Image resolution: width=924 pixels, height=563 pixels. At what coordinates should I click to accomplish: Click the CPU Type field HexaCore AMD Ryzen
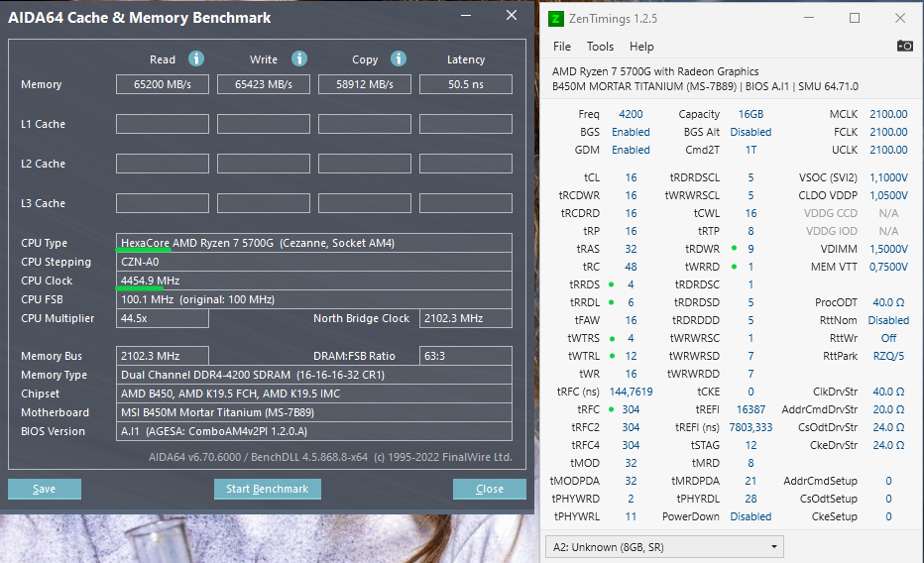point(314,243)
